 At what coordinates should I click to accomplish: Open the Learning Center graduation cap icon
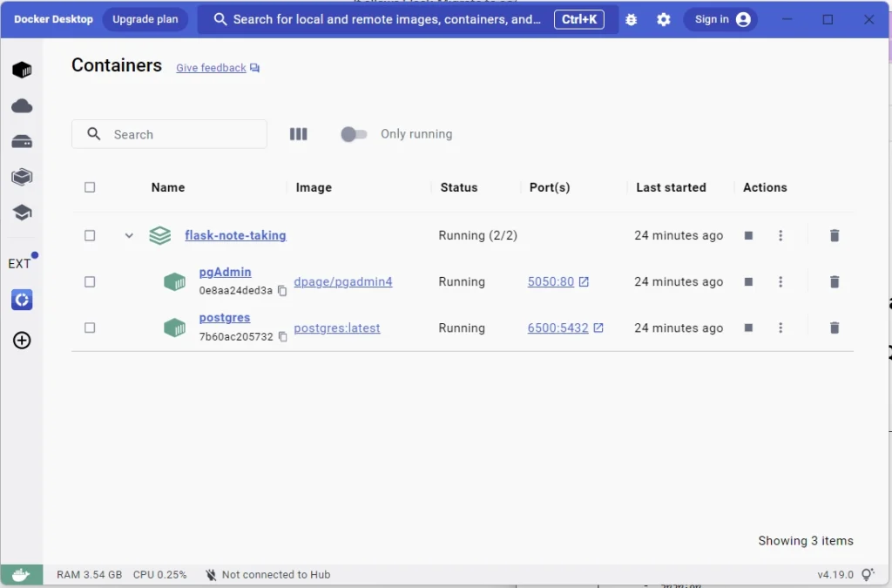(x=22, y=213)
